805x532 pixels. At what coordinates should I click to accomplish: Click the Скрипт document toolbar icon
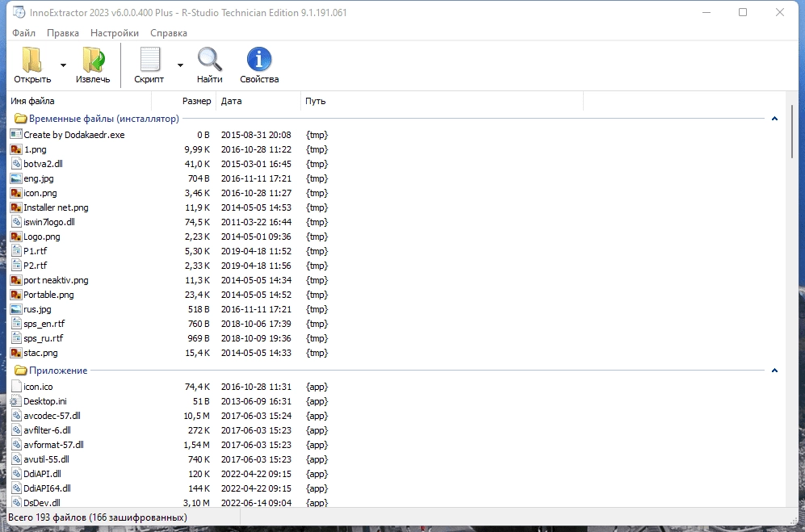pos(150,60)
